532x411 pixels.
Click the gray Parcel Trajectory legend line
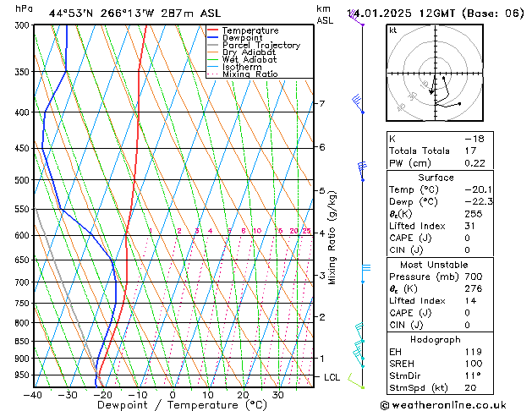(x=213, y=45)
